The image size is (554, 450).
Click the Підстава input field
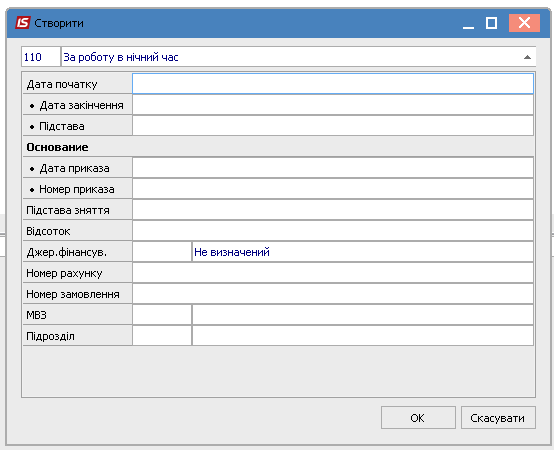pyautogui.click(x=333, y=126)
